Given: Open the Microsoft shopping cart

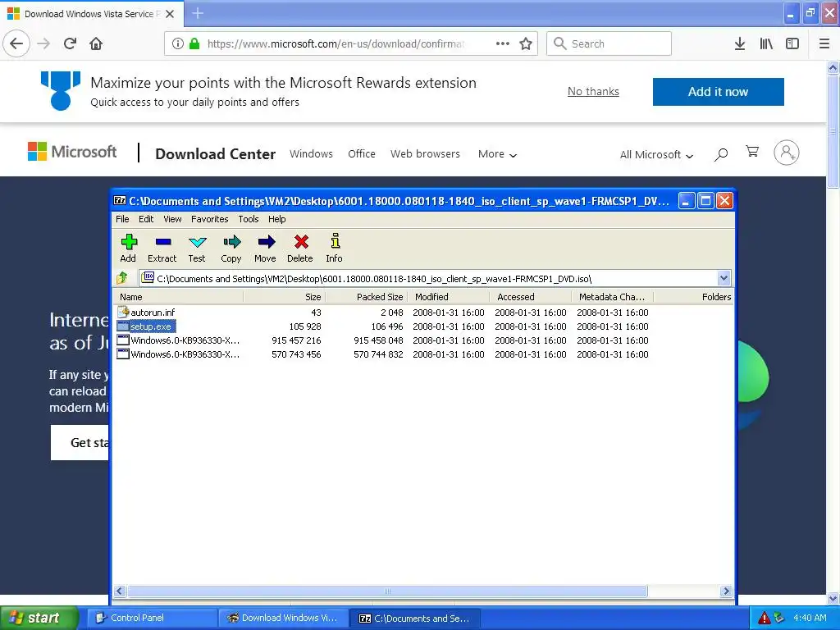Looking at the screenshot, I should coord(752,152).
